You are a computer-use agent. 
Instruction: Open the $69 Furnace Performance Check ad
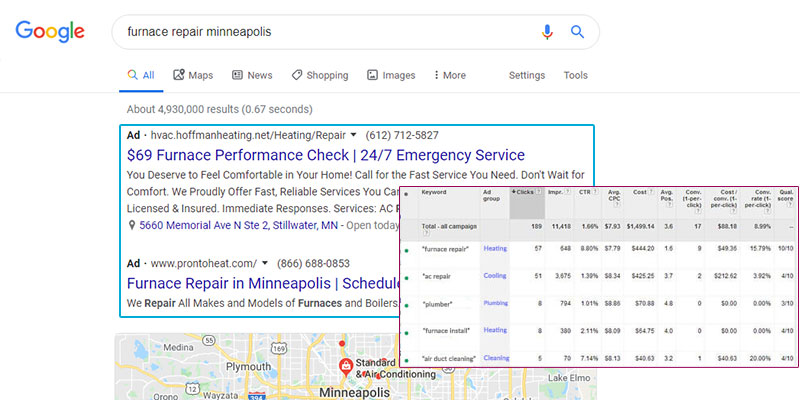point(326,155)
